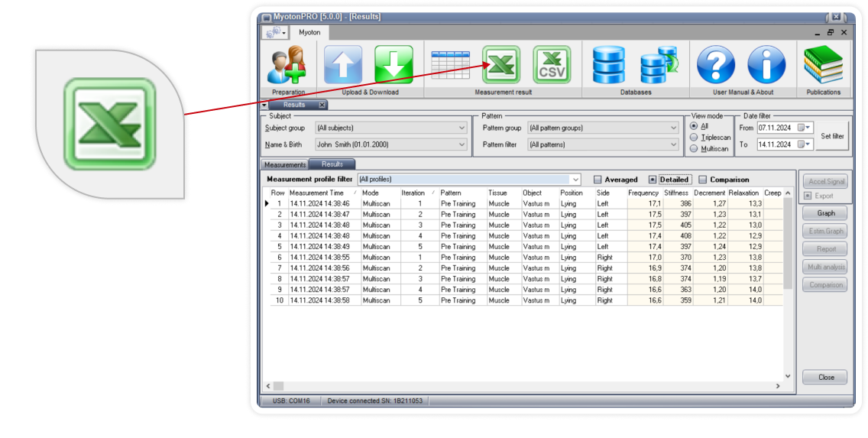This screenshot has width=868, height=438.
Task: Click the Estim.Graph button
Action: pyautogui.click(x=824, y=231)
